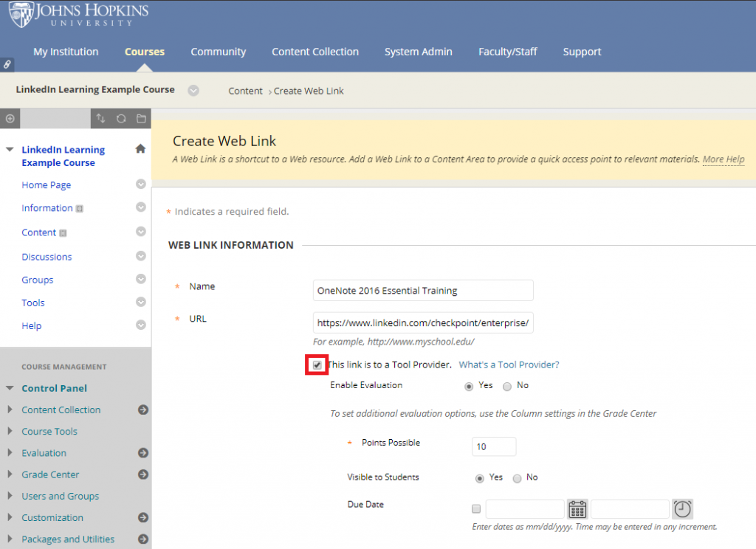Screen dimensions: 756x549
Task: Open the Support tab
Action: [582, 52]
